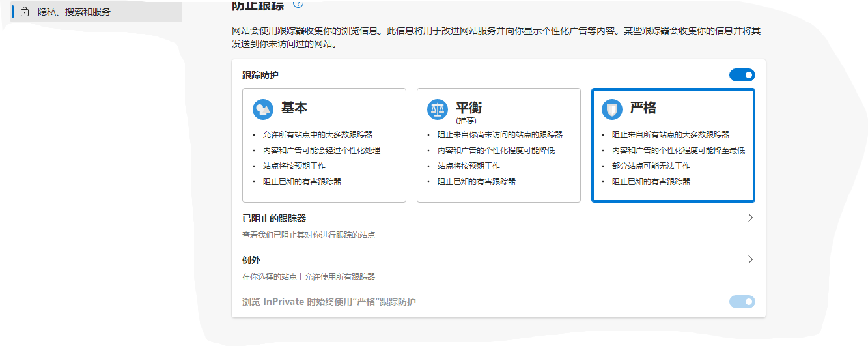This screenshot has width=868, height=346.
Task: Click the text 内容和广告可能会经过个性化处理
Action: click(322, 150)
